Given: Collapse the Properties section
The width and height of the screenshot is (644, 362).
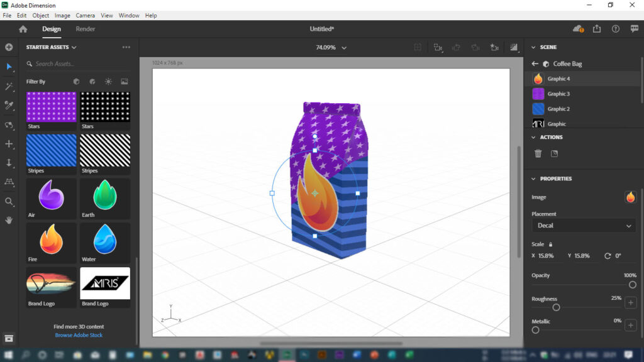Looking at the screenshot, I should click(533, 179).
